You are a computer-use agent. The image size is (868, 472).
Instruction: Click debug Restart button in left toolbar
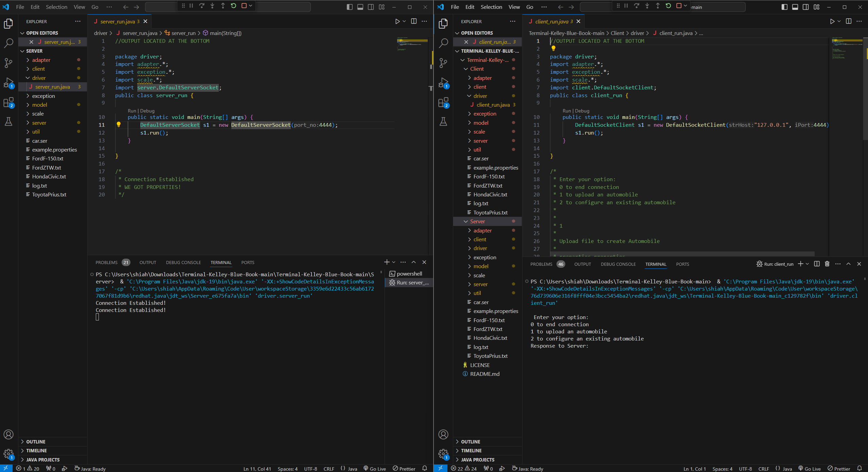[233, 6]
